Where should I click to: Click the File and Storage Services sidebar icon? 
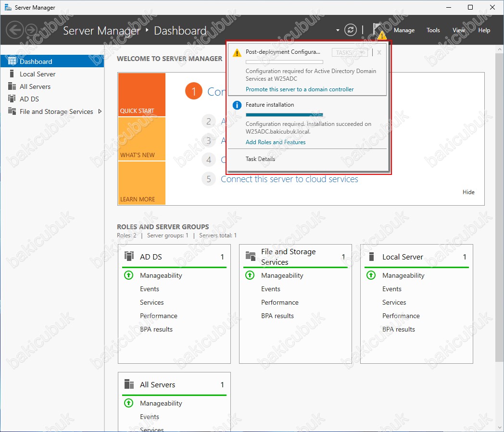12,111
